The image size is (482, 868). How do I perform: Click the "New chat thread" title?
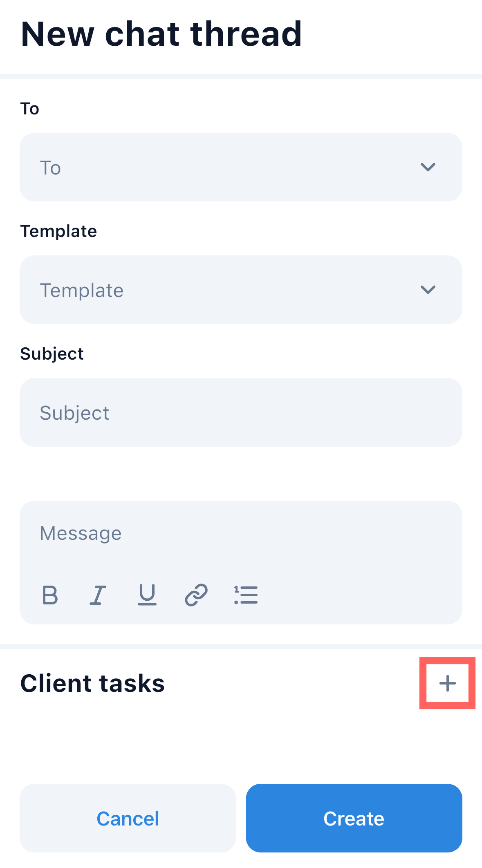(161, 34)
